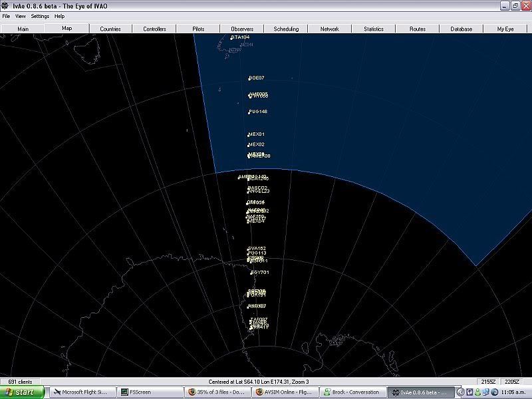The width and height of the screenshot is (532, 399).
Task: Switch to Microsoft Flight Simulator taskbar button
Action: (x=84, y=392)
